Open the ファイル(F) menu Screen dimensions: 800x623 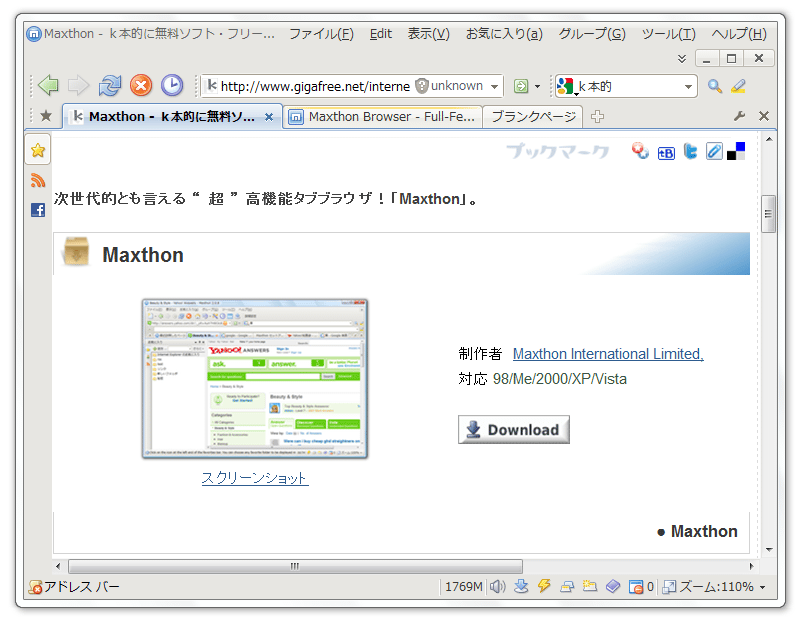pos(321,34)
